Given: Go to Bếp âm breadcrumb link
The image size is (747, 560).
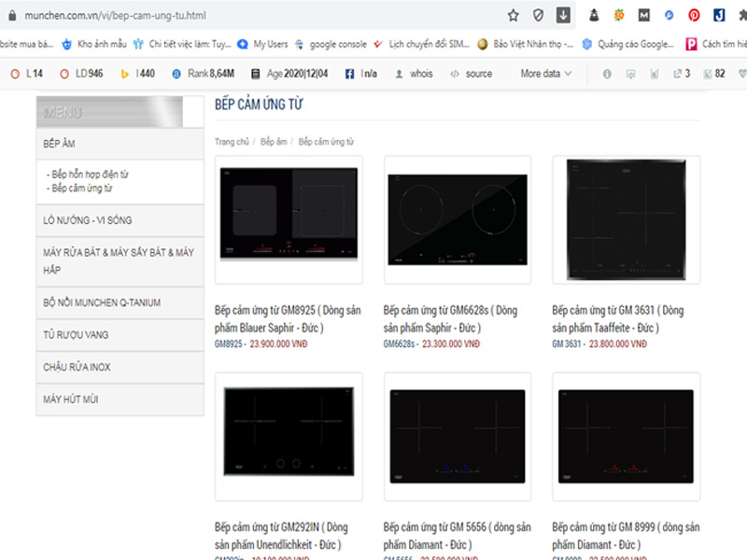Looking at the screenshot, I should 274,142.
